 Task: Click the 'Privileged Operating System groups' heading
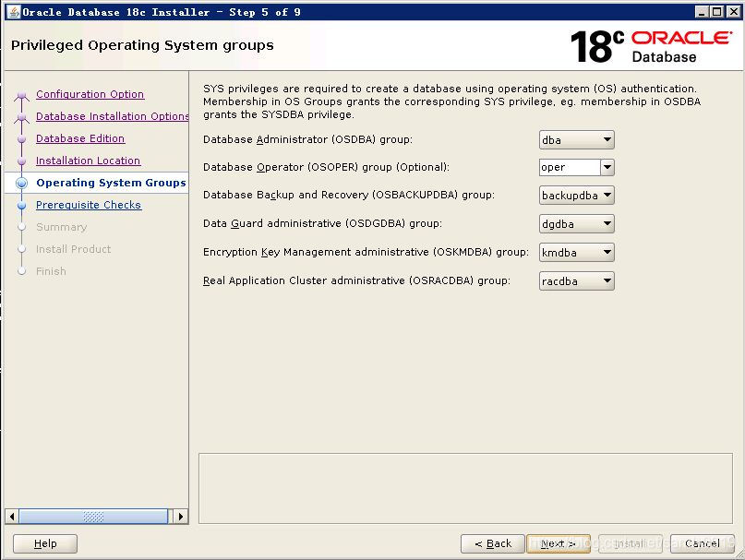142,45
